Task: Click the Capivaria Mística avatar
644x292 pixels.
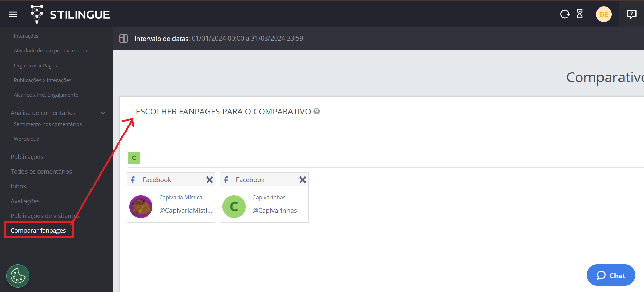Action: coord(141,206)
